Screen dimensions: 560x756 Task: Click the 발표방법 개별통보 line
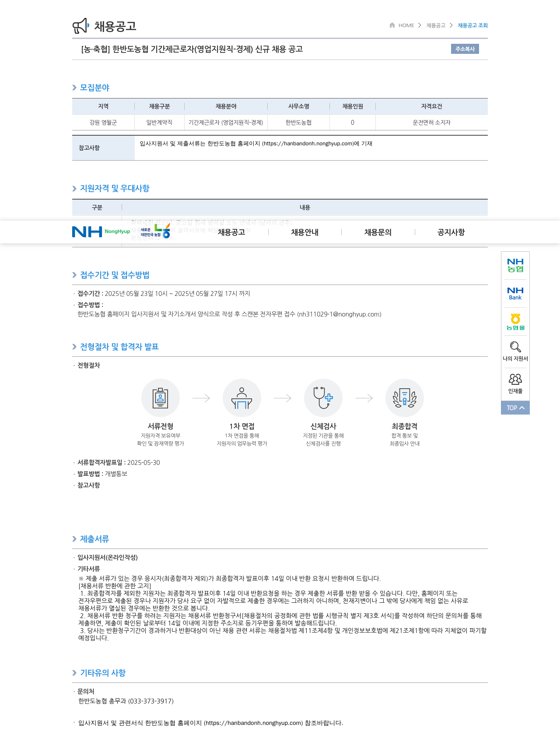click(x=102, y=474)
